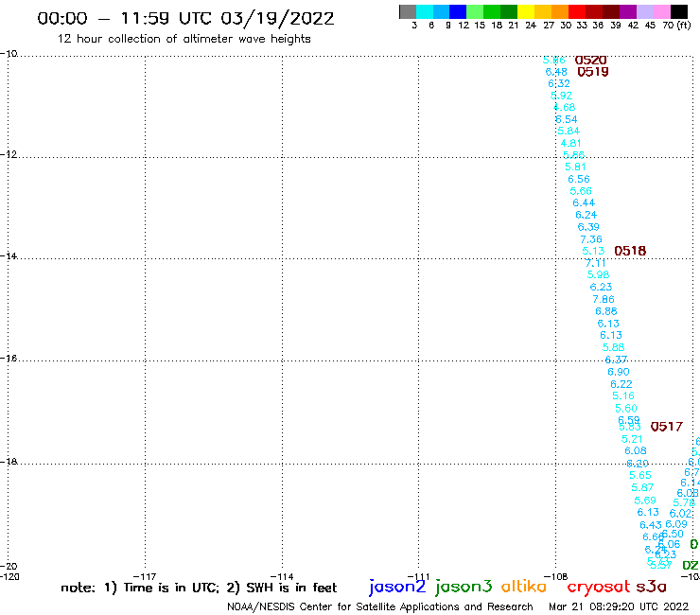
Task: Click the '0520' time marker
Action: [x=590, y=60]
